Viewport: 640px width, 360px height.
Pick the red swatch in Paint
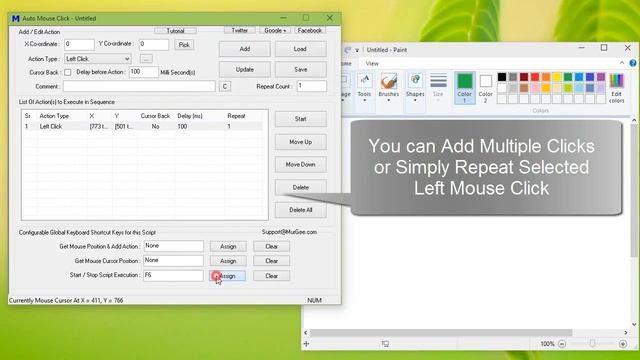coord(535,77)
